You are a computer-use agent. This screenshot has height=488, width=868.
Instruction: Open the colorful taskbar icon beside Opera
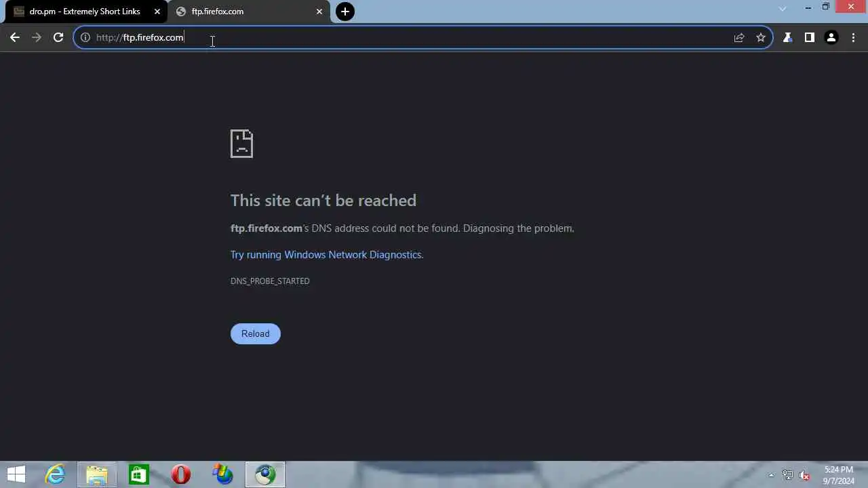coord(222,474)
